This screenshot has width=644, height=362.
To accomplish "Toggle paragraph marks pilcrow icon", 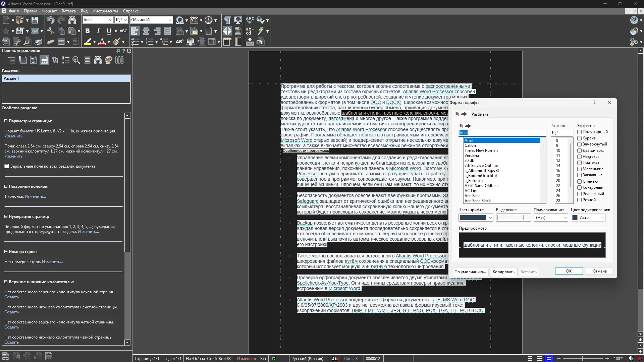I will [227, 20].
